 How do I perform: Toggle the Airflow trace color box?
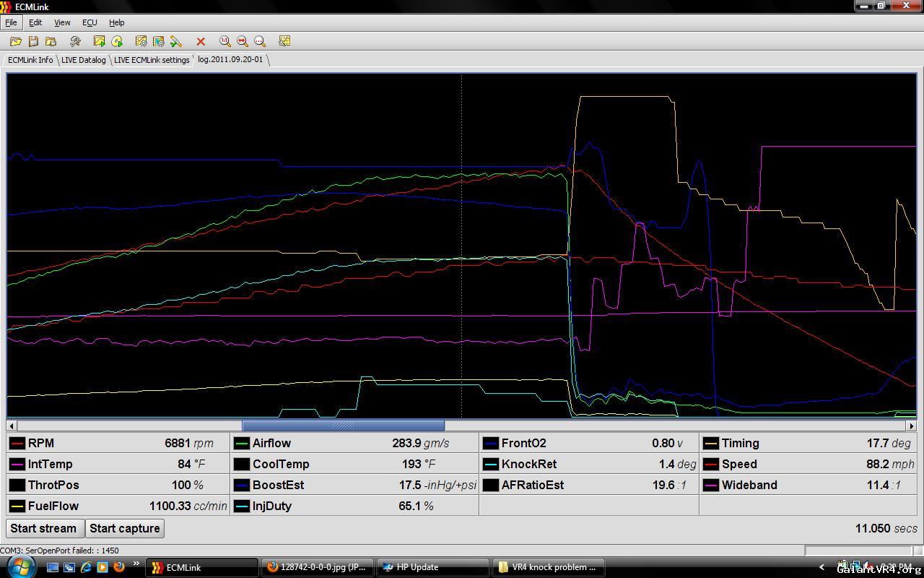(242, 444)
